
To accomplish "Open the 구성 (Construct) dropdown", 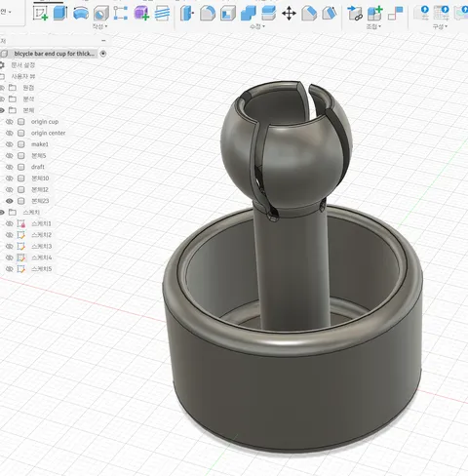I will tap(440, 26).
